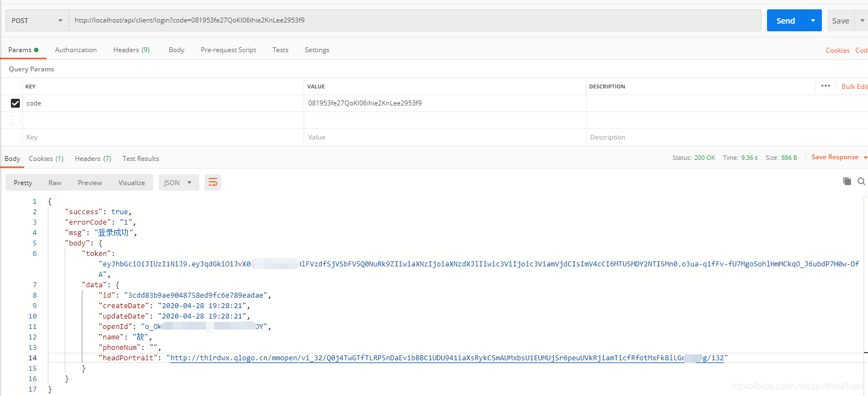Open the Headers (9) request tab
The width and height of the screenshot is (868, 396).
coord(131,50)
